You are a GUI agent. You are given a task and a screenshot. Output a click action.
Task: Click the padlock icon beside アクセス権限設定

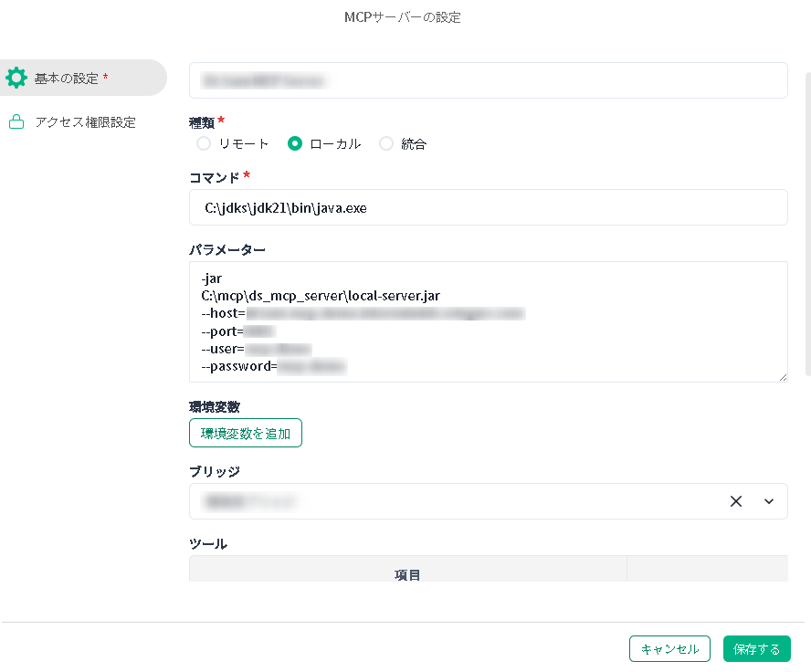[16, 122]
